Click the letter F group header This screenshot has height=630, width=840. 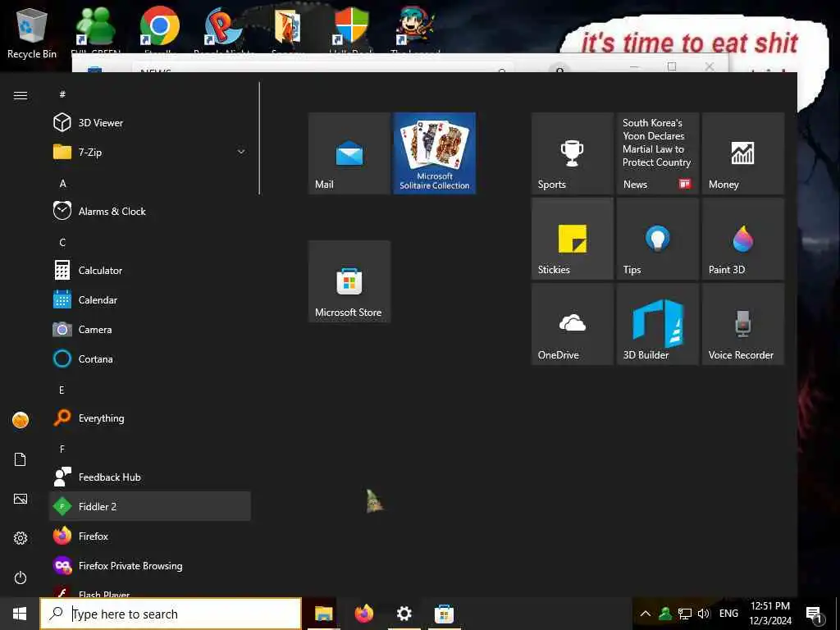[x=62, y=449]
